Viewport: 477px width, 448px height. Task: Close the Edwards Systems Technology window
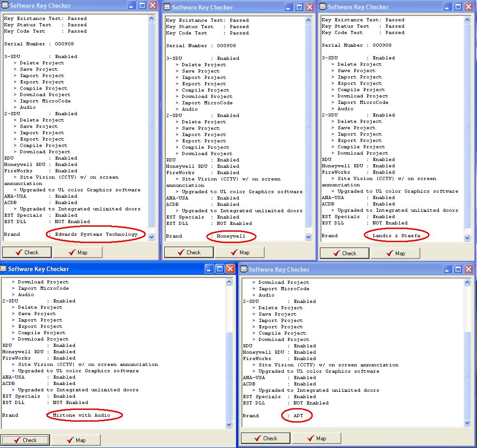click(x=152, y=5)
